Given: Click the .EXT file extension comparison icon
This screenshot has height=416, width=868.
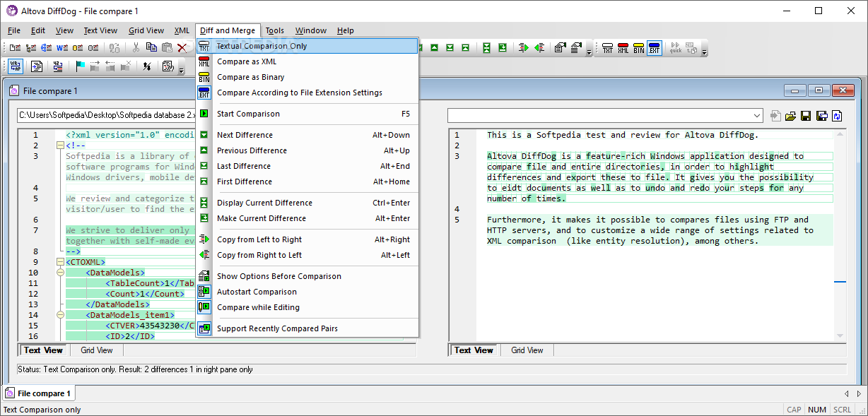Looking at the screenshot, I should (x=655, y=48).
